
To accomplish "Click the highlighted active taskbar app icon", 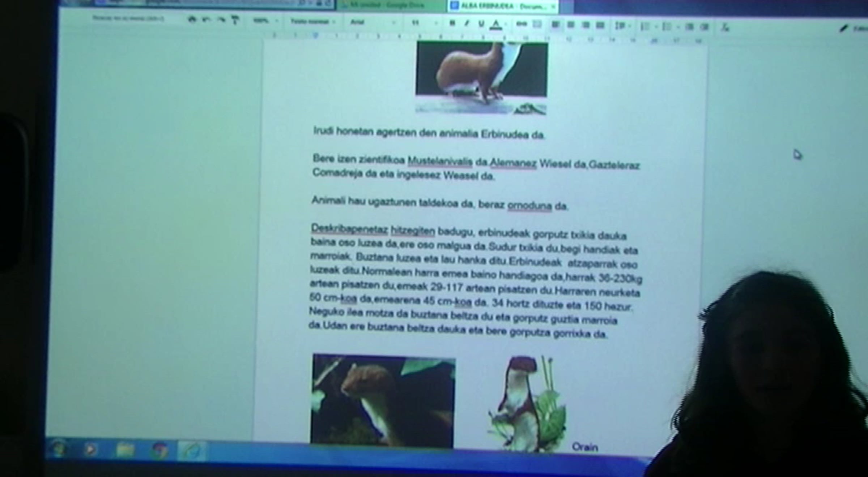I will 192,451.
